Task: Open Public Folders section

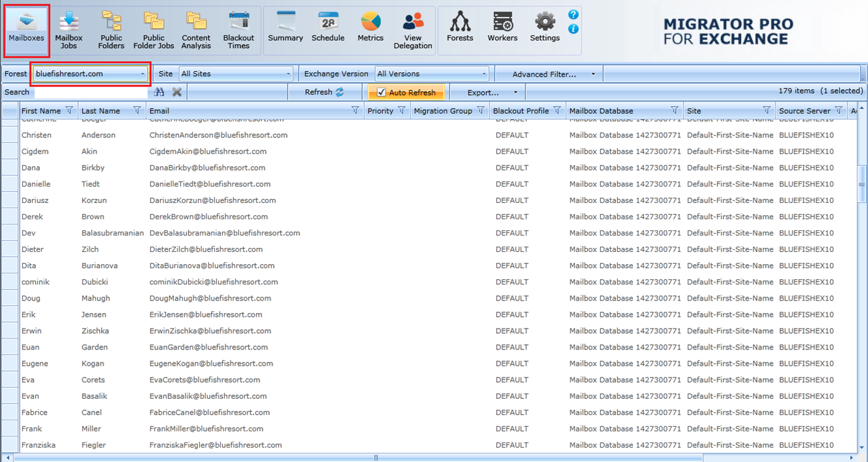Action: pos(111,31)
